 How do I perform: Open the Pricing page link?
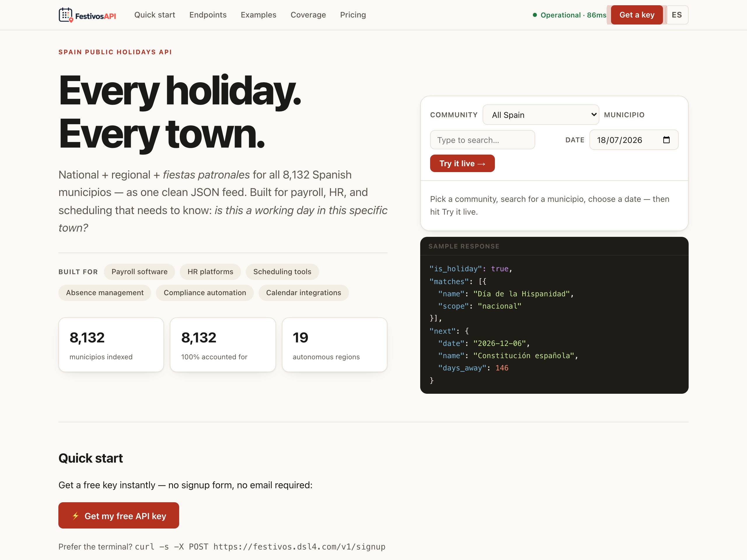353,15
